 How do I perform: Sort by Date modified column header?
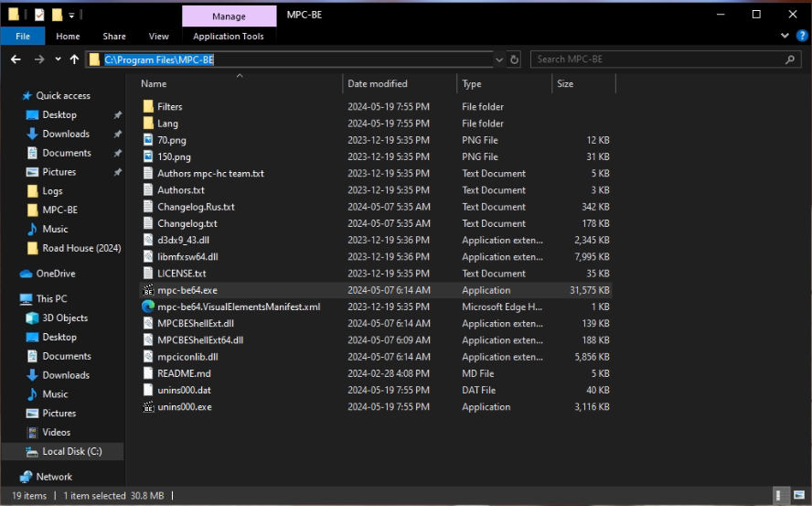tap(378, 83)
